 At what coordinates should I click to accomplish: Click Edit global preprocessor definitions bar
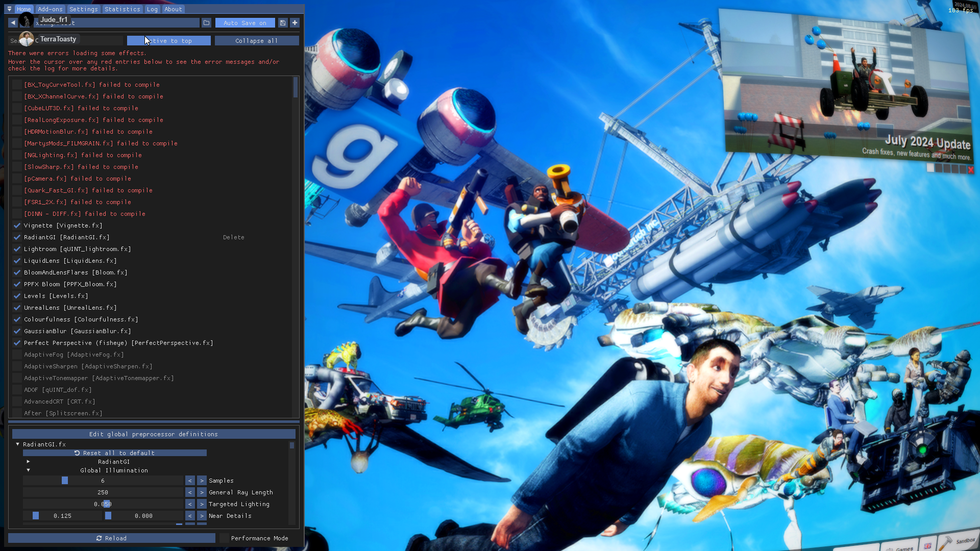point(153,434)
